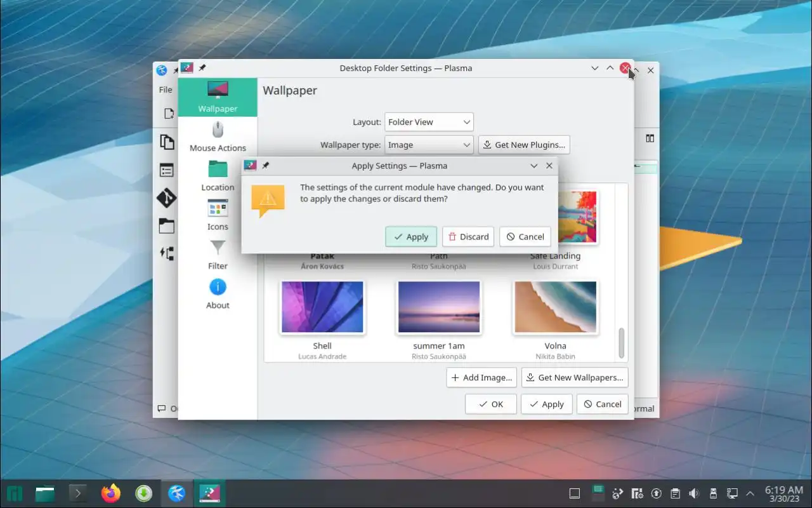
Task: Click the Risto Saukonpää text under summer 1am
Action: tap(439, 357)
